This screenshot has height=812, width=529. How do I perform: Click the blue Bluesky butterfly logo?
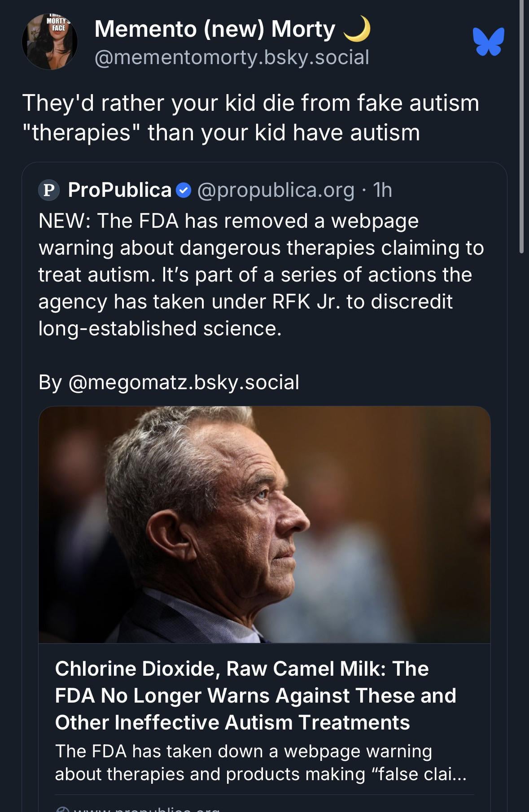[488, 42]
